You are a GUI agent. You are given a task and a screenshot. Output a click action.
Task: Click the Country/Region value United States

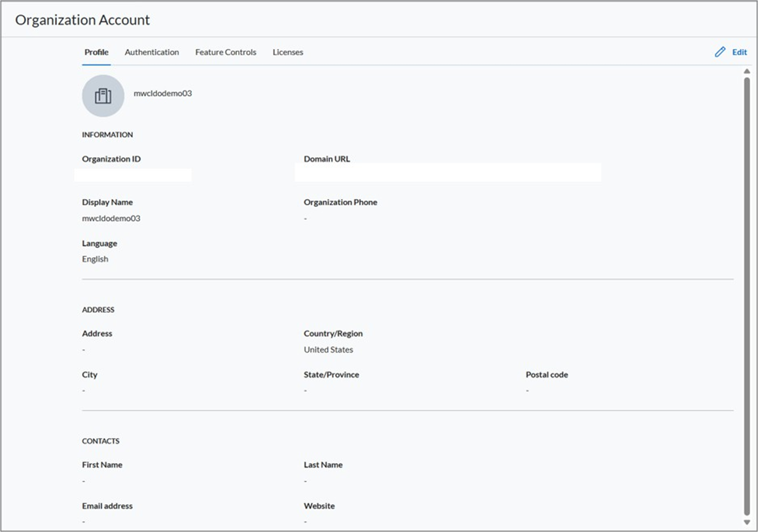click(x=329, y=350)
